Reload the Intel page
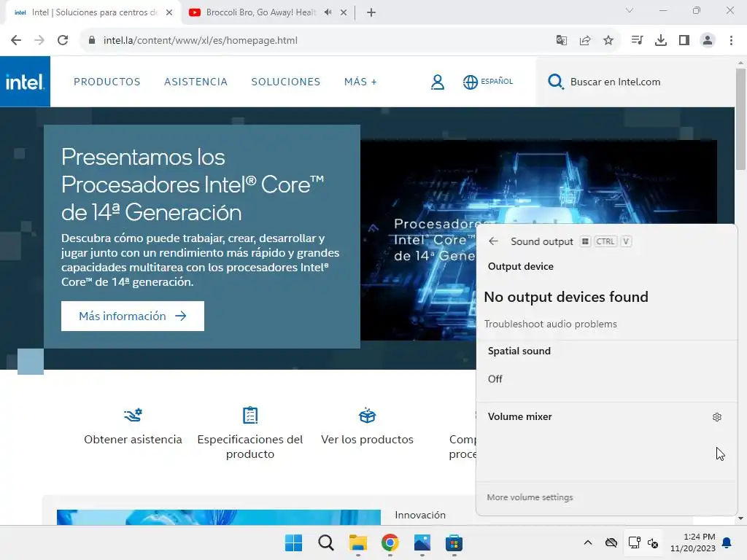This screenshot has height=560, width=747. tap(63, 40)
